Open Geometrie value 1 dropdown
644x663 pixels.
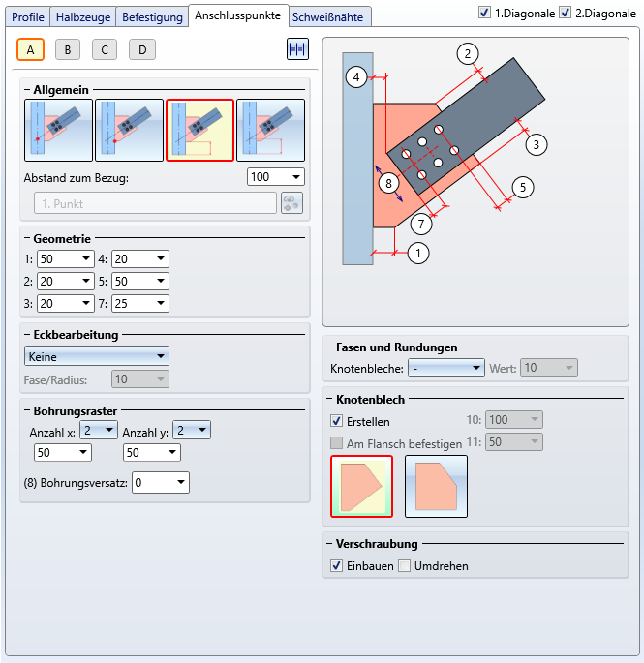point(66,258)
